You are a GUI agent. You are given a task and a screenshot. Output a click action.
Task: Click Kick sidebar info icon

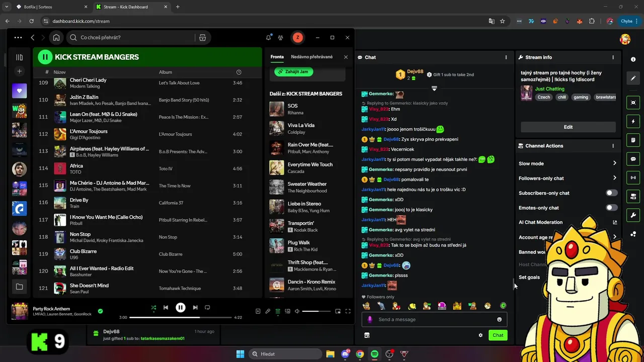coord(633,59)
